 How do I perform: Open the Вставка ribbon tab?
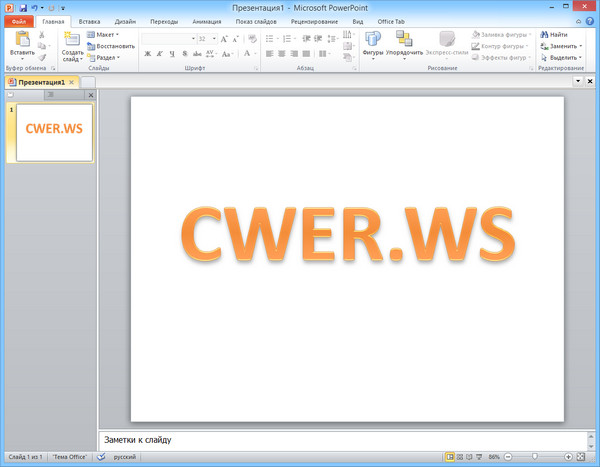click(x=89, y=21)
